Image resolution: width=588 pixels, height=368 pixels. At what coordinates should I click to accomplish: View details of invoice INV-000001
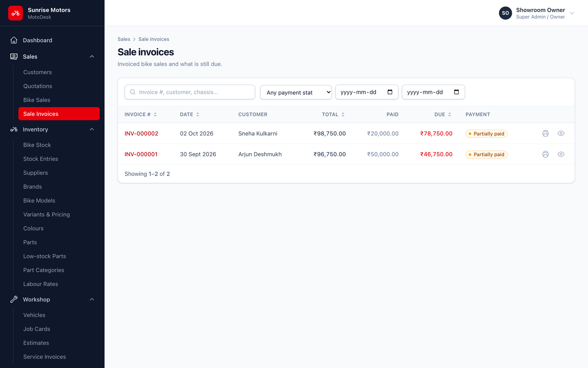tap(561, 154)
